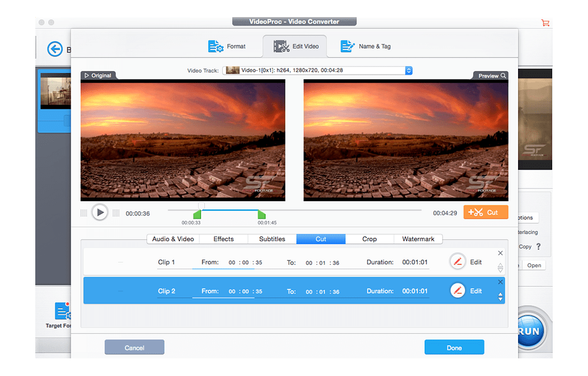Click the Original label above left preview
Image resolution: width=588 pixels, height=376 pixels.
98,75
